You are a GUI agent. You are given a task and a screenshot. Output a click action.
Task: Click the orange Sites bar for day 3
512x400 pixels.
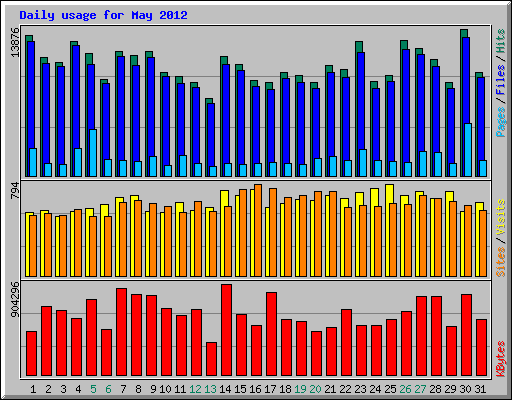[63, 246]
